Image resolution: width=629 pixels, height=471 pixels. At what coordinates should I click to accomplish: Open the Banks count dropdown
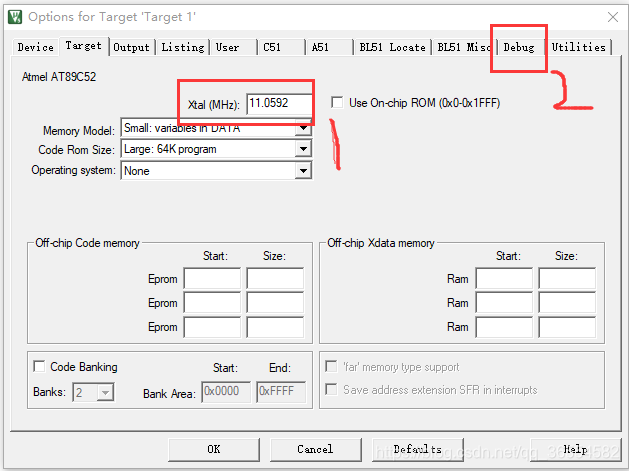tap(105, 392)
